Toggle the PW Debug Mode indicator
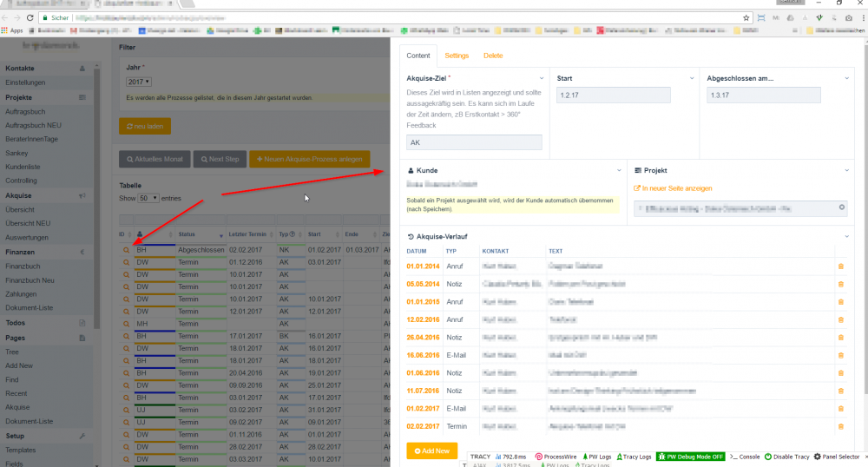 point(691,457)
